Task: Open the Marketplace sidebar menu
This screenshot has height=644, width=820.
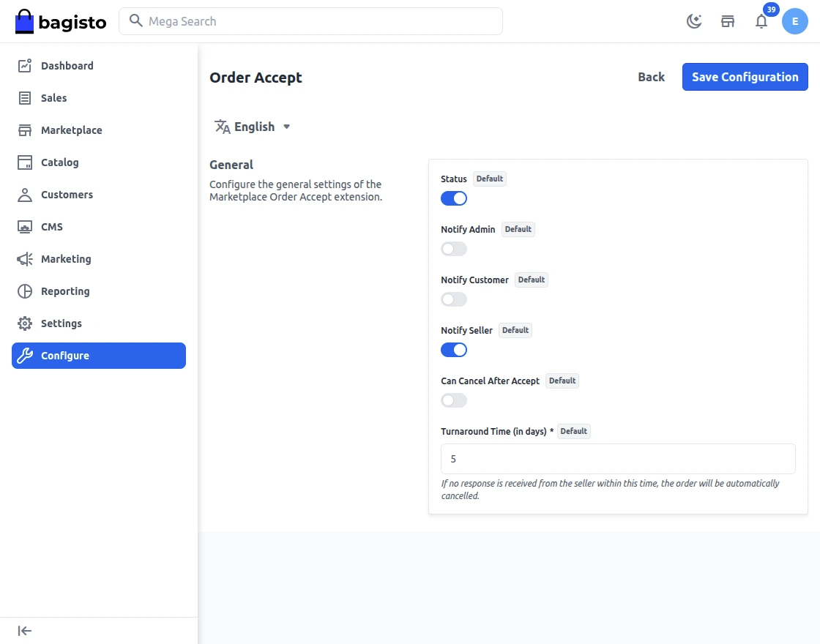Action: 71,130
